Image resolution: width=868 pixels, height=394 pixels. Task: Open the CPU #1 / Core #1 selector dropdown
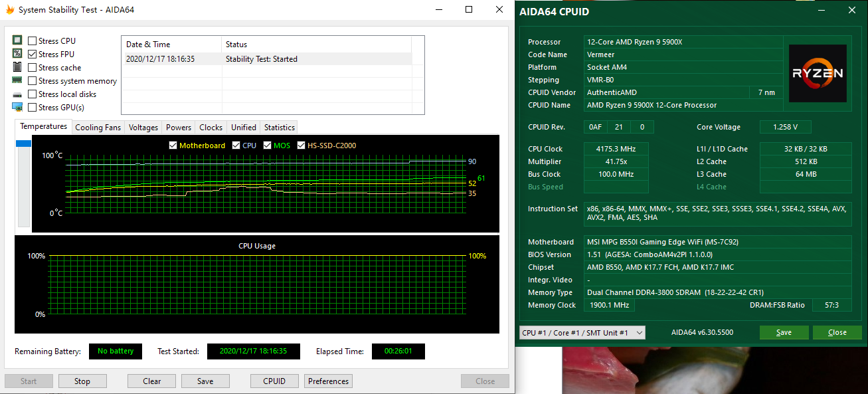click(x=582, y=332)
